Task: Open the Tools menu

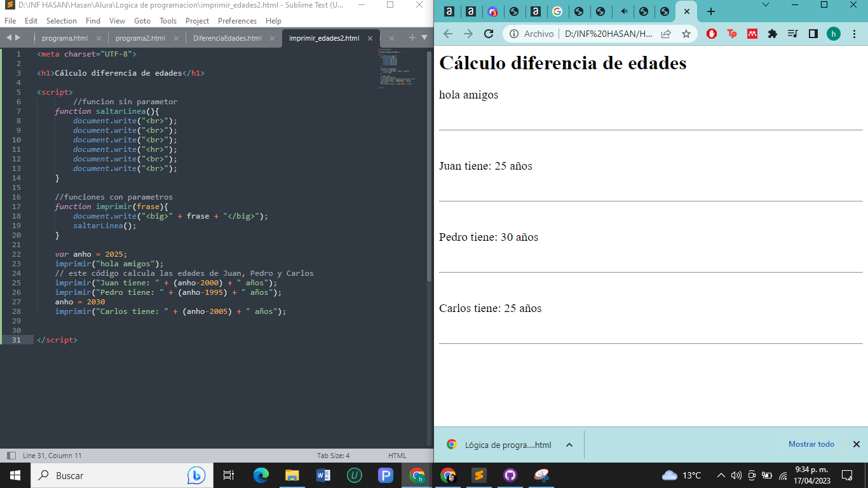Action: point(168,20)
